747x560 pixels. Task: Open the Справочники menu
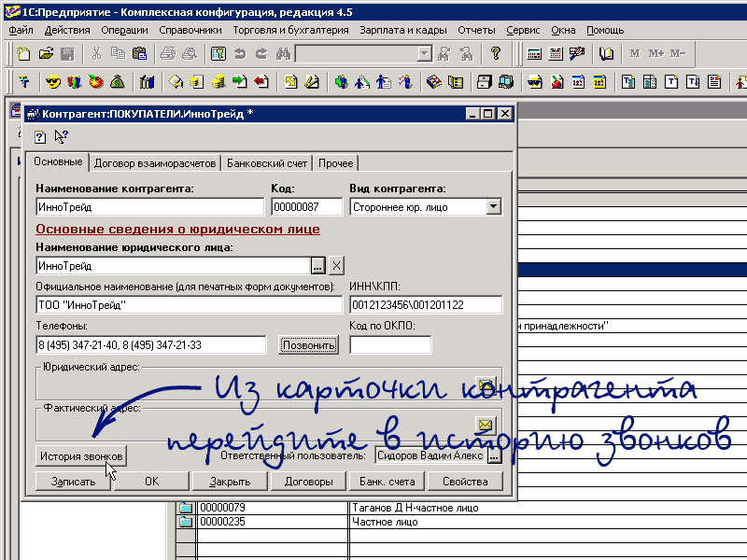coord(190,30)
